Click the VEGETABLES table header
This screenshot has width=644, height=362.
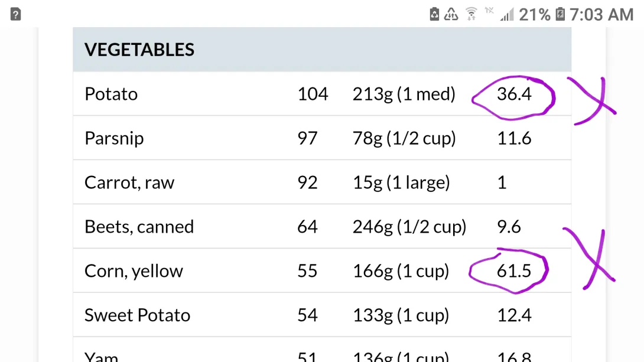pos(139,50)
